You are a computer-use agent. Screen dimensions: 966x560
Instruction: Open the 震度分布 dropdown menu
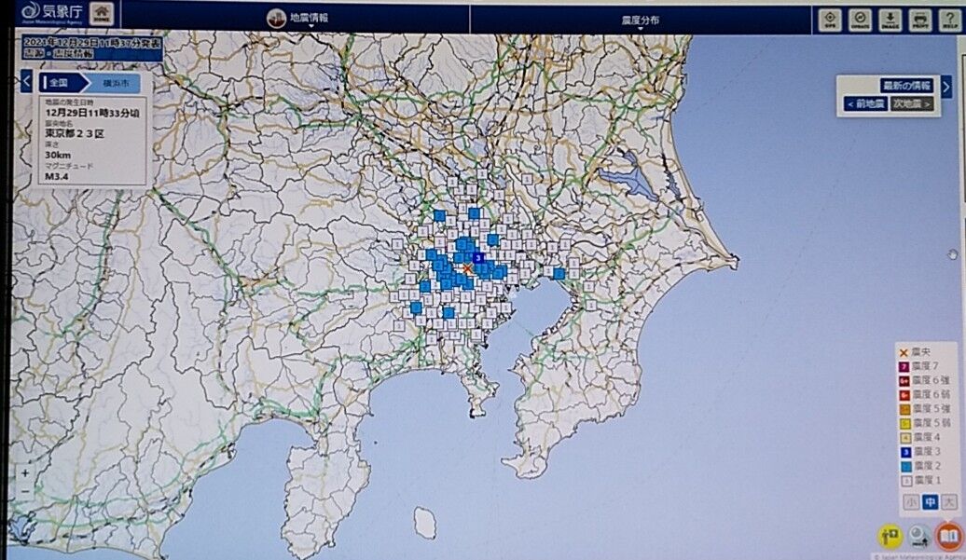tap(640, 21)
